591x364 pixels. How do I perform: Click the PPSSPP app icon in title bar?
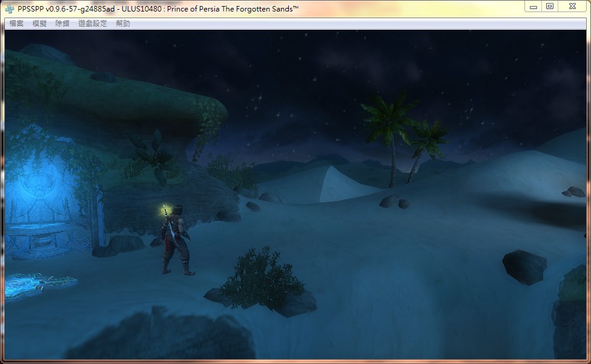click(x=10, y=7)
